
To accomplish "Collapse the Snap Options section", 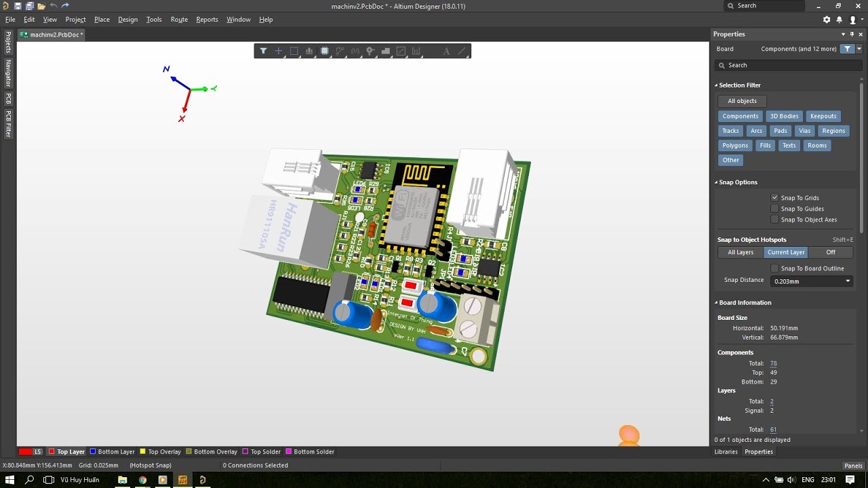I will click(716, 182).
